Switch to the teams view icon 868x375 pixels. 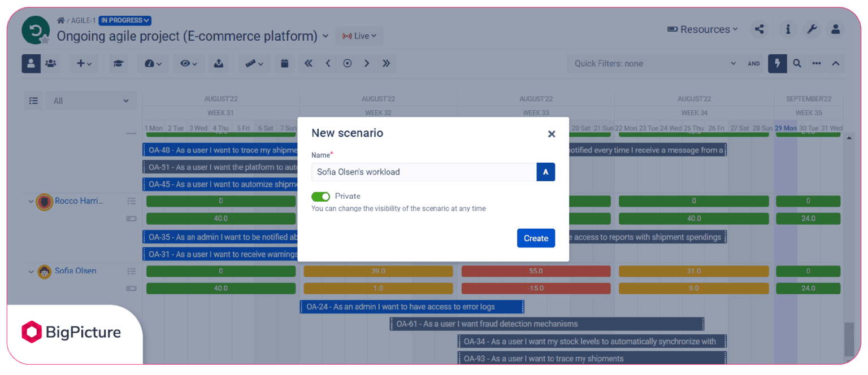pyautogui.click(x=51, y=63)
